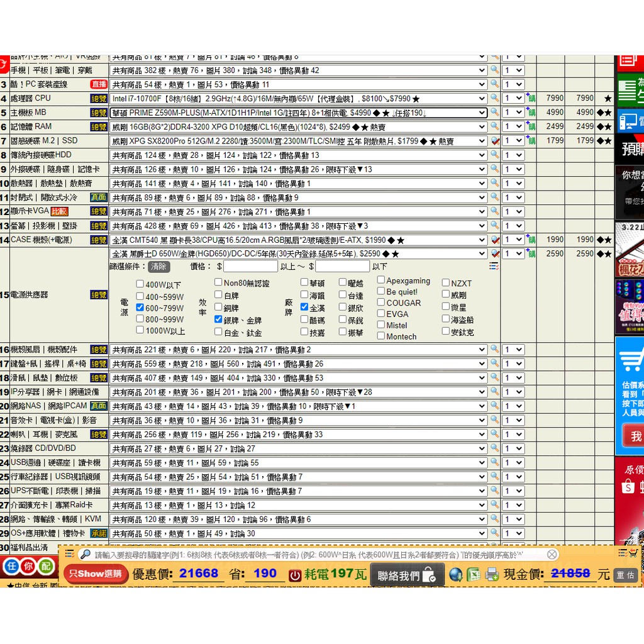Click the globe icon in bottom bar
644x644 pixels.
click(456, 574)
